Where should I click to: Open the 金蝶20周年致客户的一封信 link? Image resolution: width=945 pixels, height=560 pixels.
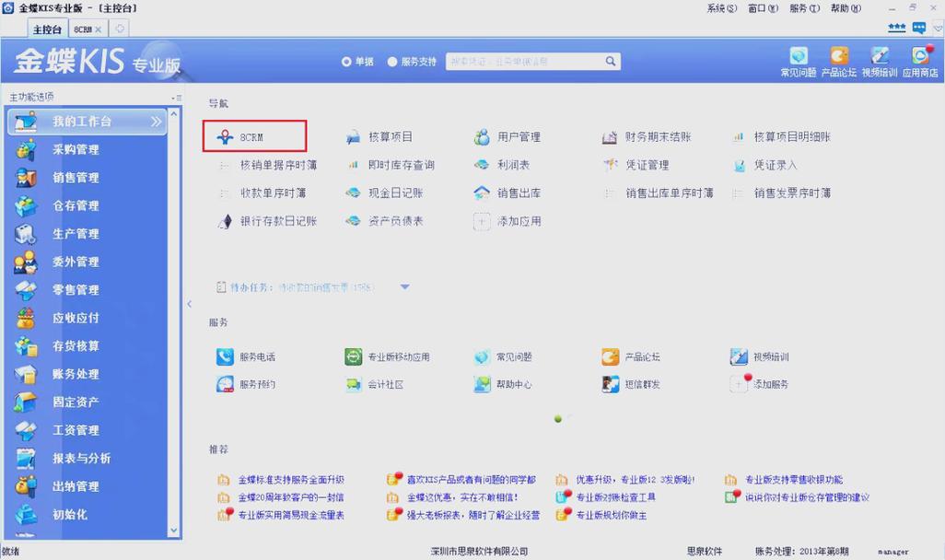click(290, 497)
